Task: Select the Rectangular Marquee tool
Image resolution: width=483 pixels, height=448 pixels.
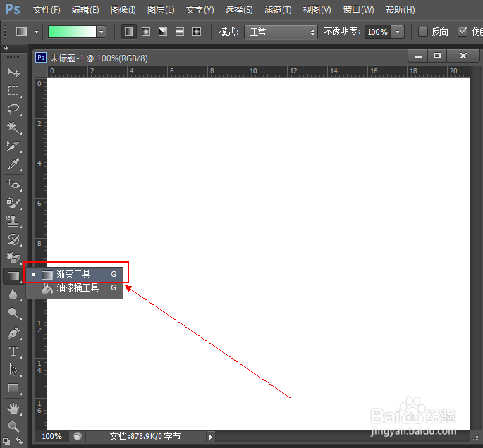Action: pyautogui.click(x=13, y=90)
